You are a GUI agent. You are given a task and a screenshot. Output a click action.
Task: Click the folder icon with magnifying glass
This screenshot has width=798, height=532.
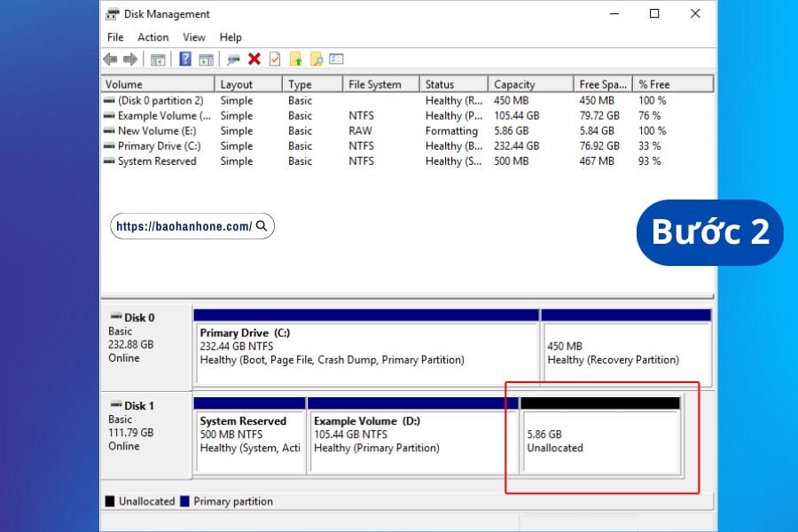(316, 59)
